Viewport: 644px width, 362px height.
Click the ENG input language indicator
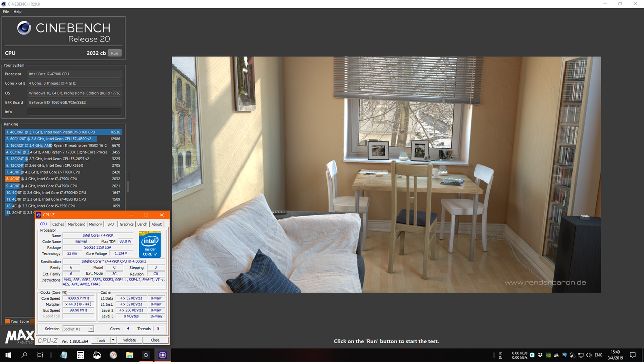point(599,355)
